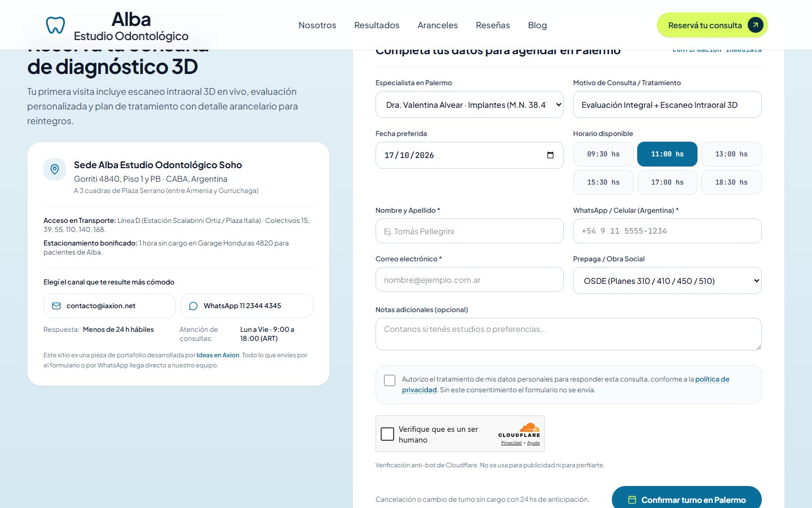Check the Cloudflare human verification box
The image size is (812, 508).
[x=387, y=434]
